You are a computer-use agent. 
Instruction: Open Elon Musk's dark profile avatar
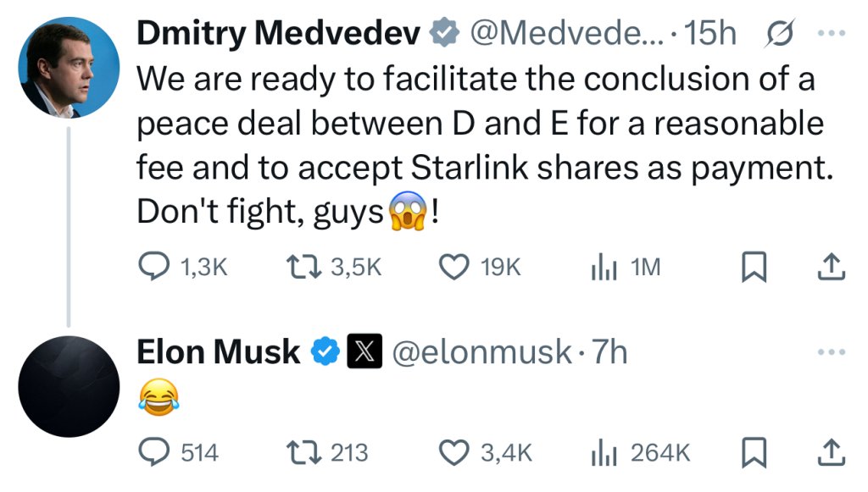(x=69, y=386)
